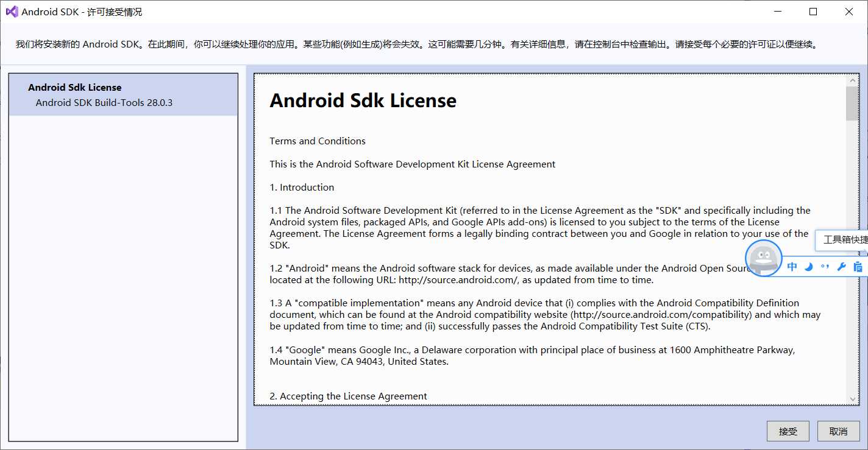Maximize the Android SDK license window
This screenshot has height=450, width=868.
[813, 12]
